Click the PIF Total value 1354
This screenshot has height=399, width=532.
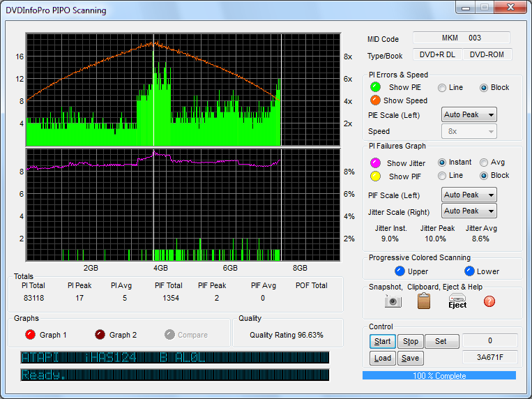click(x=171, y=298)
